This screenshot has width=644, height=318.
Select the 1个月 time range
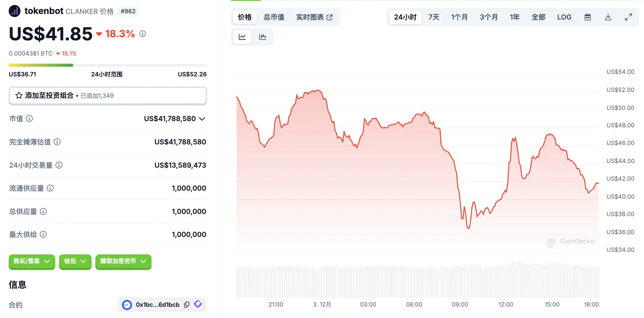pyautogui.click(x=459, y=17)
